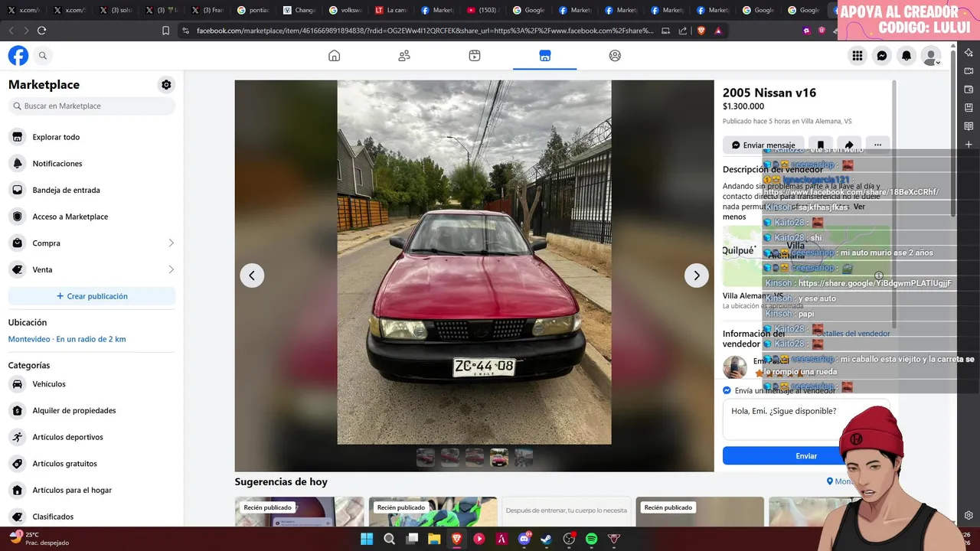Select the second photo thumbnail
The width and height of the screenshot is (980, 551).
[450, 458]
